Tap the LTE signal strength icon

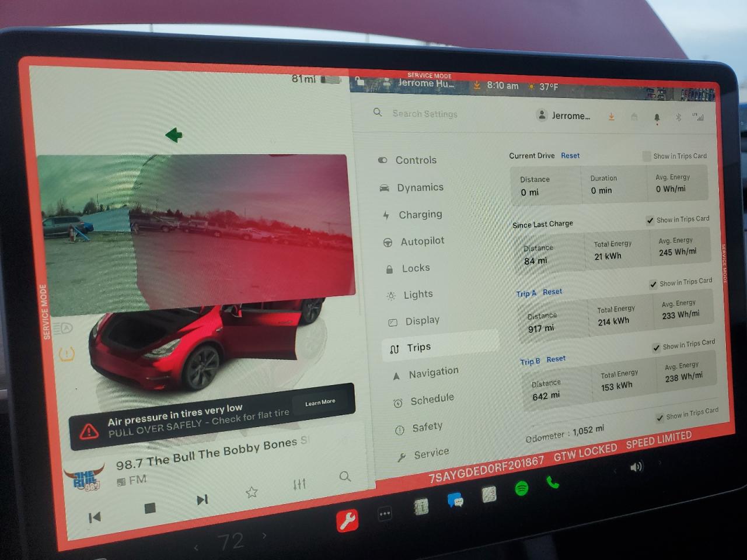(x=698, y=117)
